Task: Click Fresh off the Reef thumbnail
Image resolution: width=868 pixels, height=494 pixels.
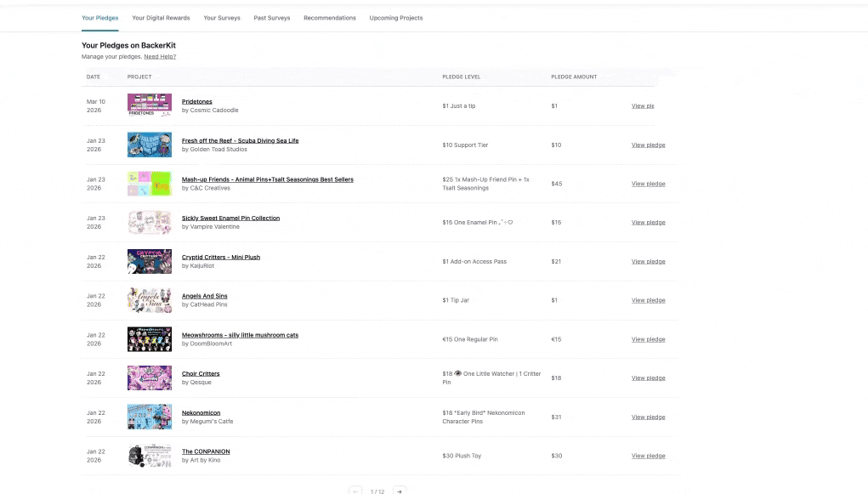Action: 150,145
